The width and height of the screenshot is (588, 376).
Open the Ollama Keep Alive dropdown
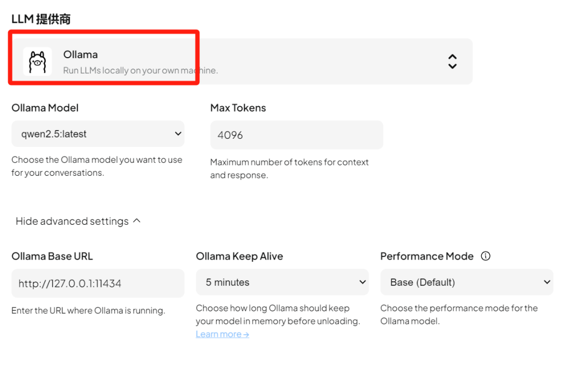coord(283,282)
